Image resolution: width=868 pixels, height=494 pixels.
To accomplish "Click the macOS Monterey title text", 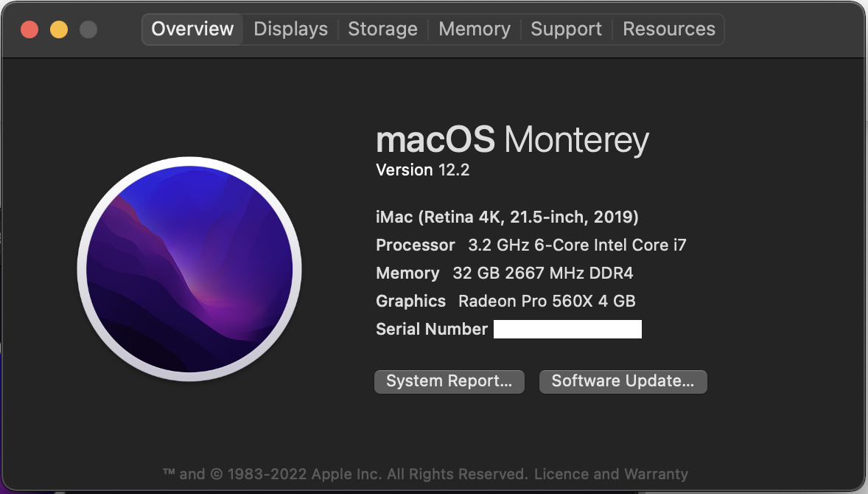I will pyautogui.click(x=512, y=139).
